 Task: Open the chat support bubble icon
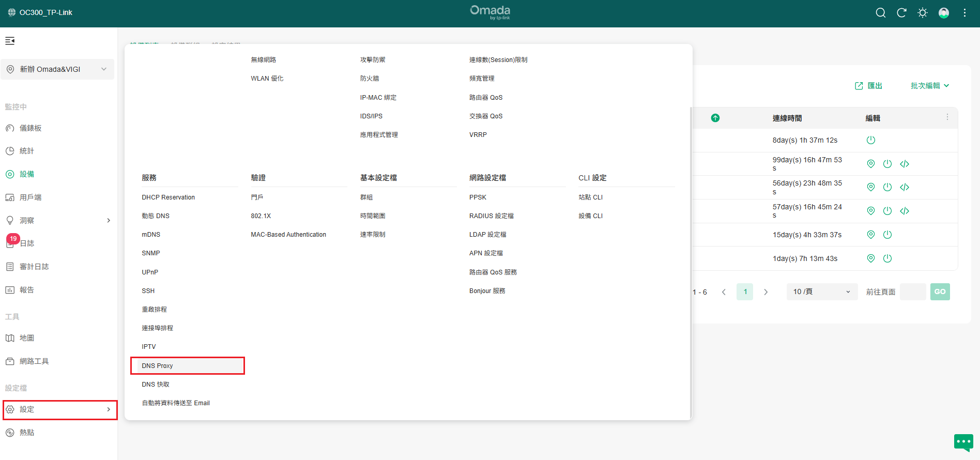pyautogui.click(x=963, y=442)
